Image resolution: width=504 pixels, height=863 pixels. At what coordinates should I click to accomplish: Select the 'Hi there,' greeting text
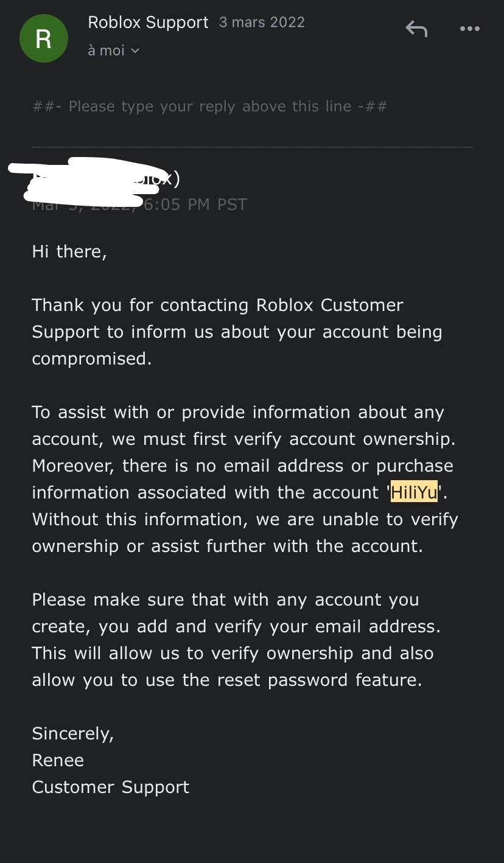(x=69, y=251)
